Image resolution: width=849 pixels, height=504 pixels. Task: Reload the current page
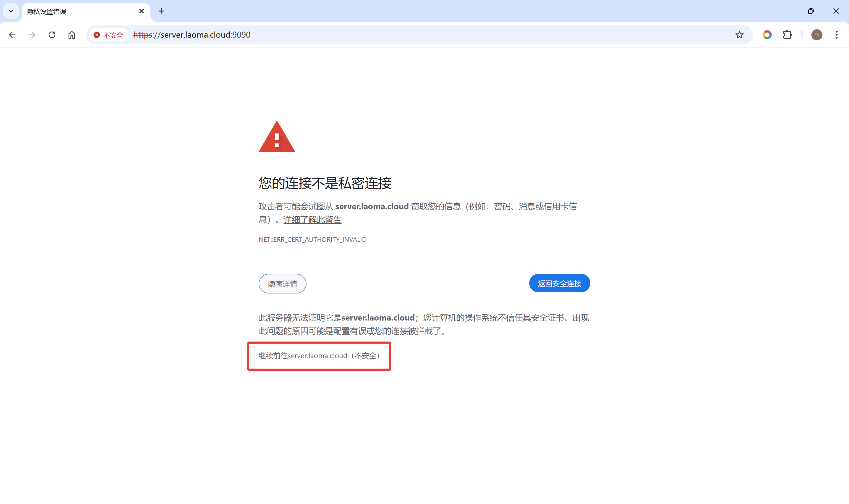(x=52, y=35)
